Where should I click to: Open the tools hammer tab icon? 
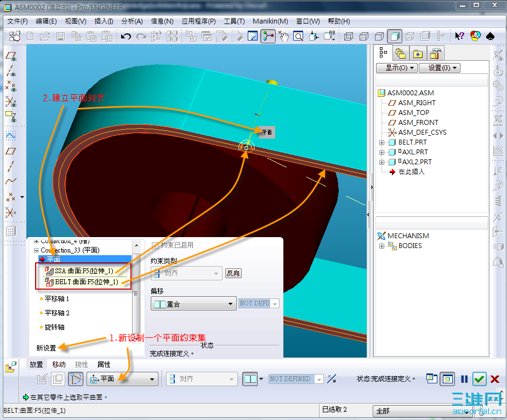coord(435,54)
